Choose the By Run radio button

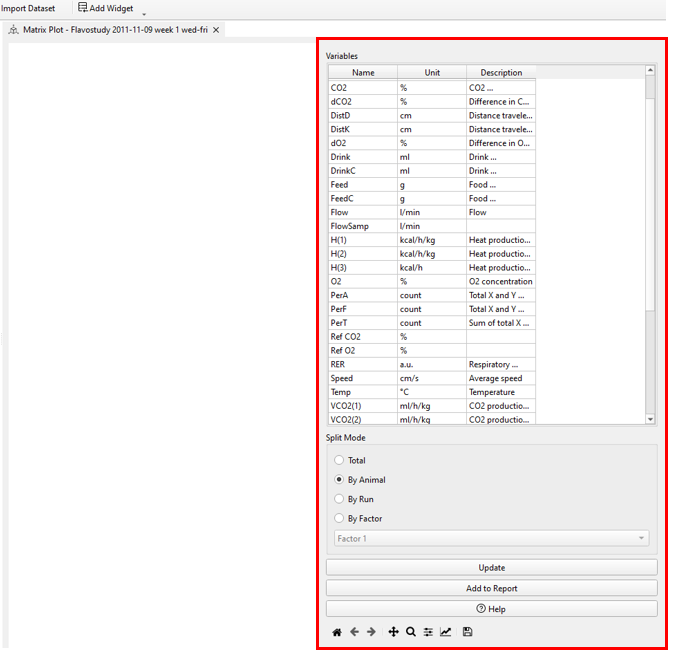[339, 499]
